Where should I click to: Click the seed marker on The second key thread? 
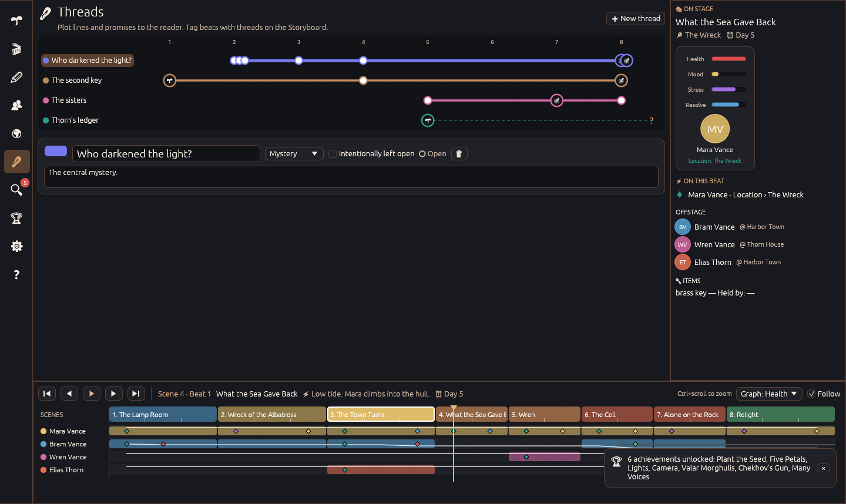pyautogui.click(x=170, y=80)
